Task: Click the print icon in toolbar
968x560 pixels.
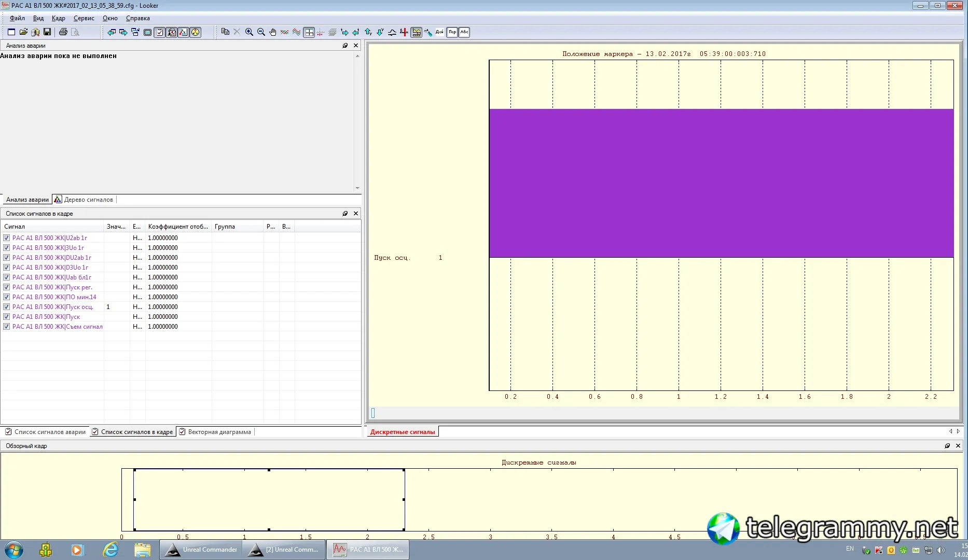Action: 63,32
